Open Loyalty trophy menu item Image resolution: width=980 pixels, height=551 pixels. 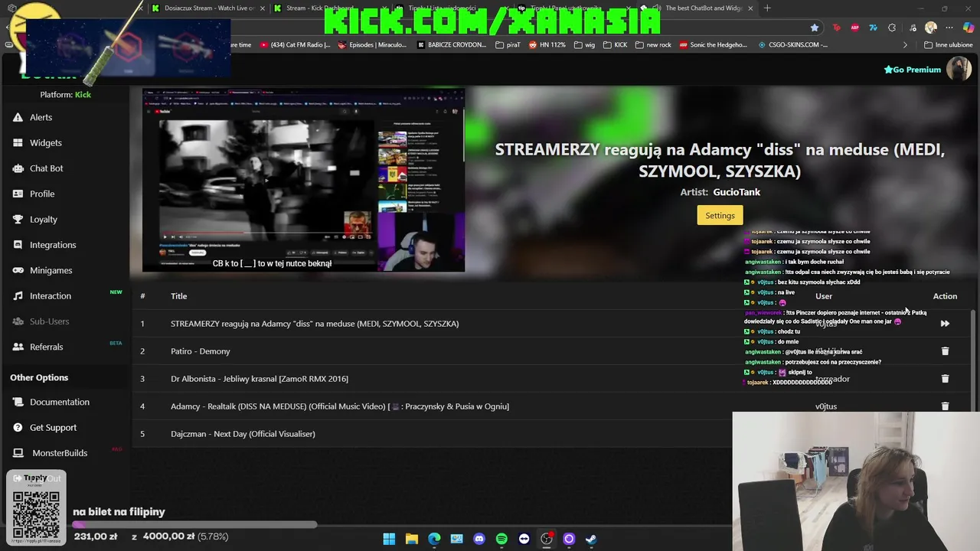pos(34,219)
